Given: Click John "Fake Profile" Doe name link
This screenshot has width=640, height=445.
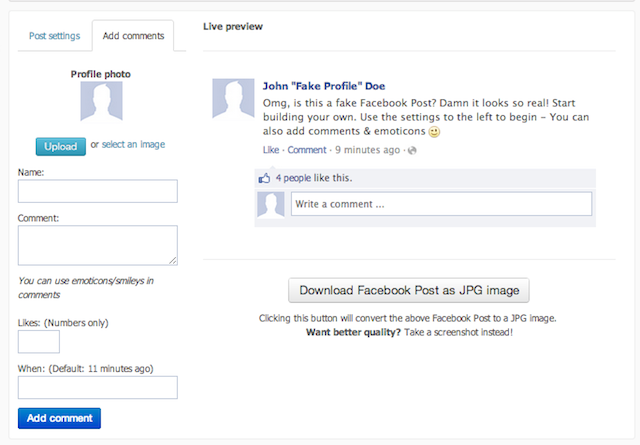Looking at the screenshot, I should pyautogui.click(x=324, y=86).
